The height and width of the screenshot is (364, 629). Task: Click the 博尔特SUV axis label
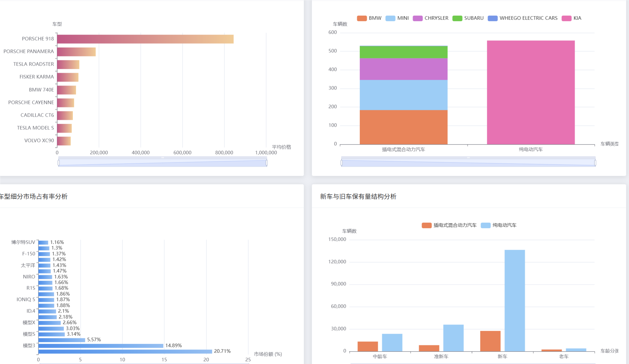(x=23, y=242)
